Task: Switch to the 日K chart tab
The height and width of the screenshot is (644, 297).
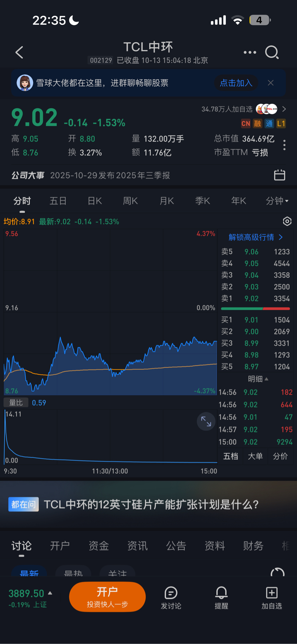Action: [95, 201]
